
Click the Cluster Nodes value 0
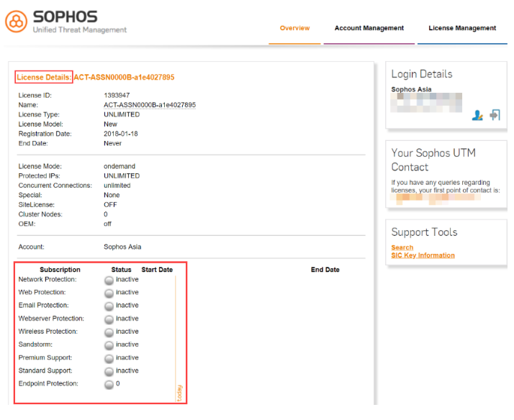click(106, 214)
